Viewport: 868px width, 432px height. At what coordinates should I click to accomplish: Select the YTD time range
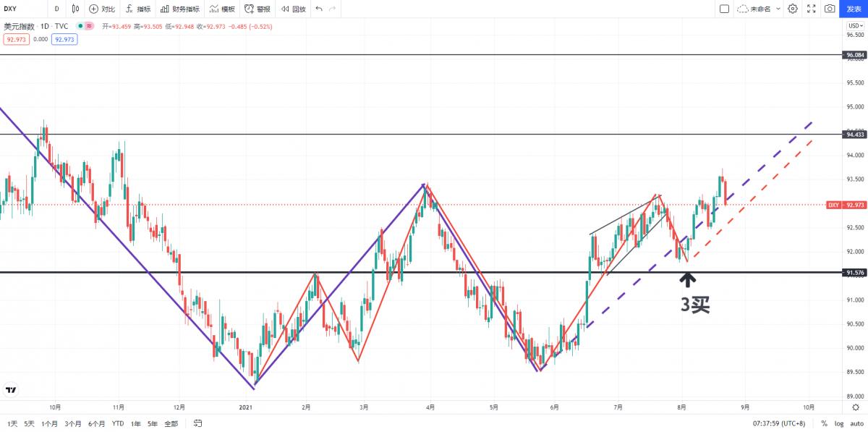[118, 423]
